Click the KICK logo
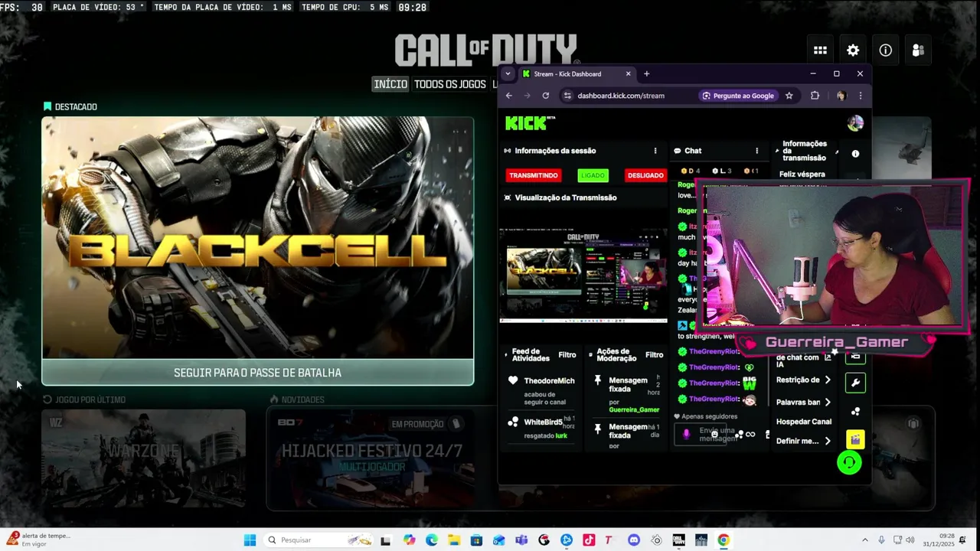The width and height of the screenshot is (980, 551). pyautogui.click(x=530, y=122)
